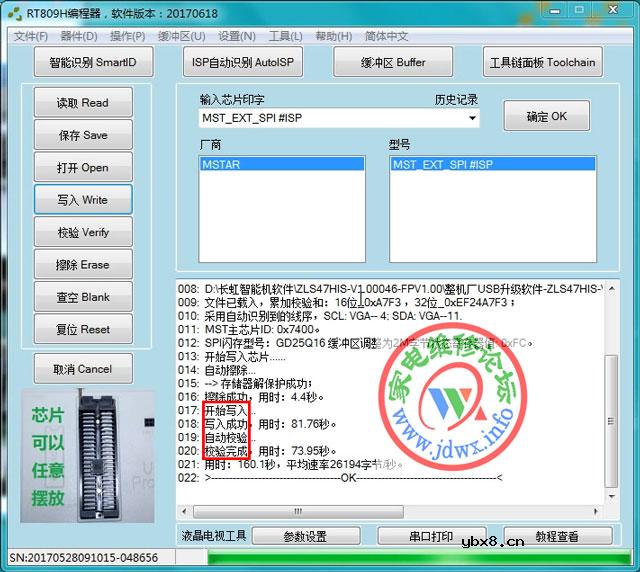Click the 智能识别 SmartID button
Image resolution: width=640 pixels, height=572 pixels.
pos(93,62)
